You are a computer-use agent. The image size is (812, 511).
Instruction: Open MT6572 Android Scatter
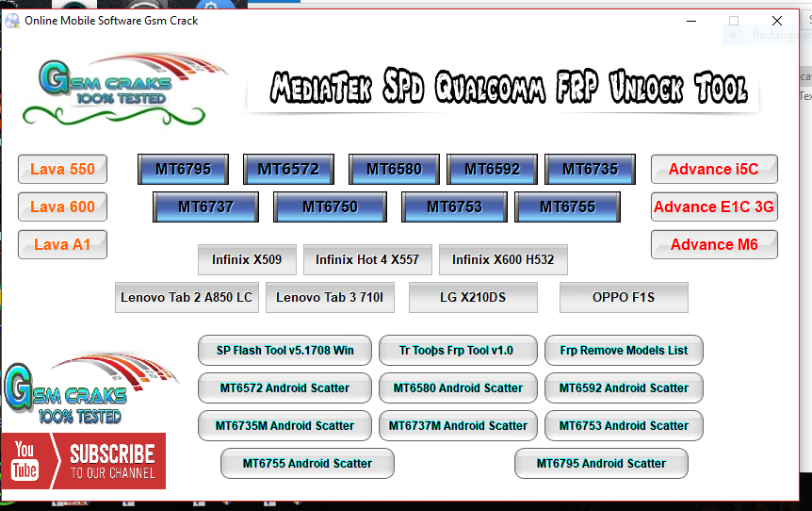(284, 388)
